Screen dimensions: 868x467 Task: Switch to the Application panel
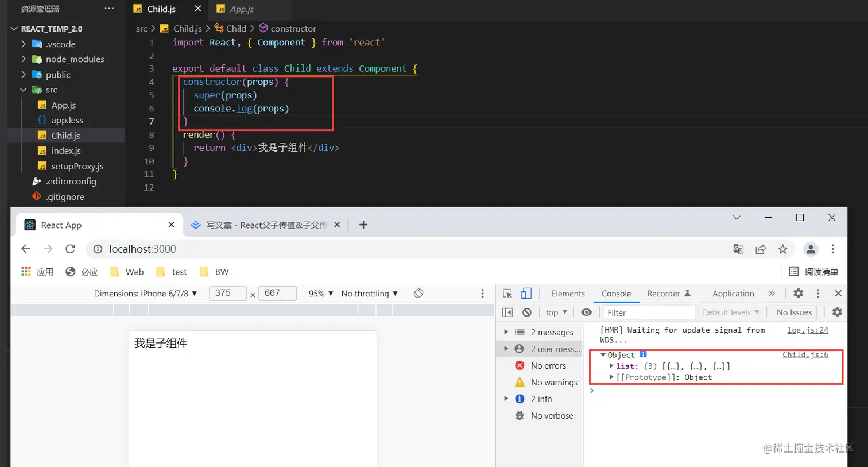coord(733,294)
